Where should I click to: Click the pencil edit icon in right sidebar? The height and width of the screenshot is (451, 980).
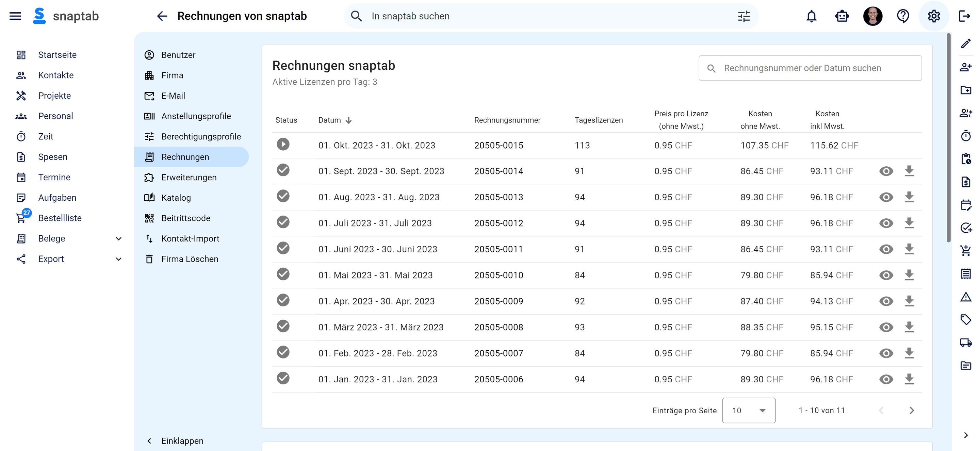[x=966, y=44]
